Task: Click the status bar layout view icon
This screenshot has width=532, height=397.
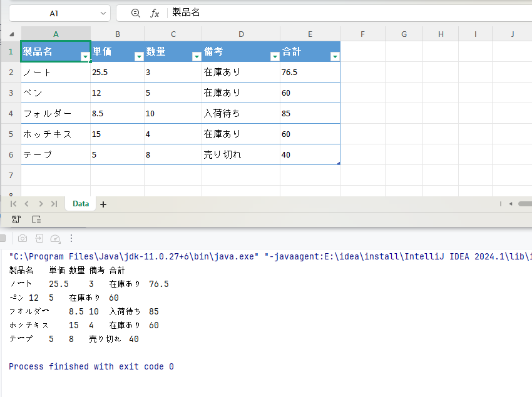Action: (x=36, y=219)
